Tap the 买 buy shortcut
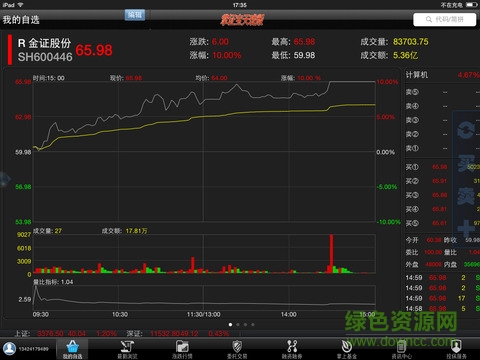480x360 pixels. coord(466,163)
